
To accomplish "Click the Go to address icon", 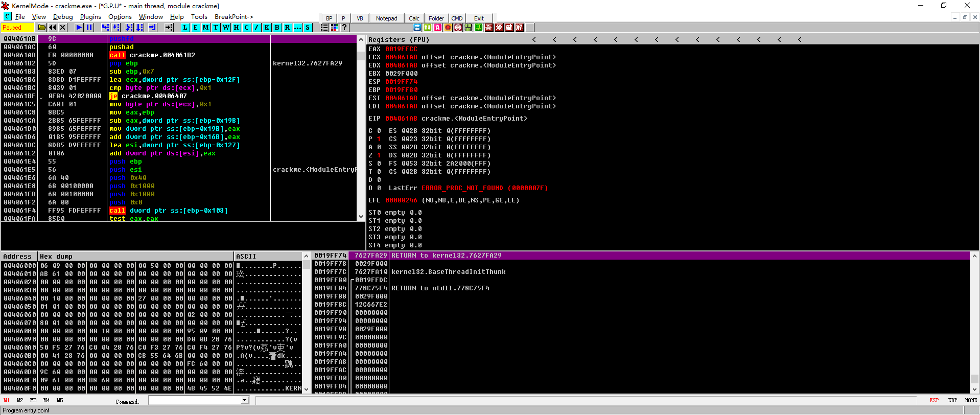I will [x=169, y=28].
